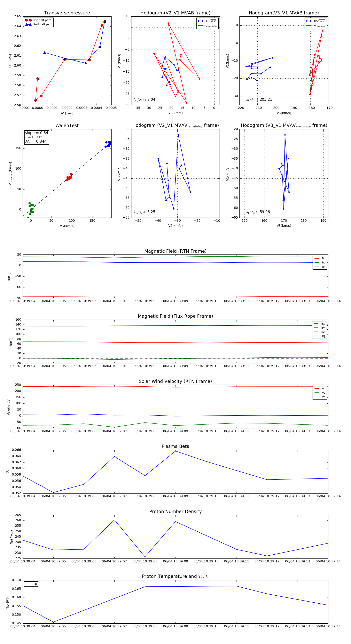Click the "0.170" tick on Proton Temperature axis
351x644 pixels.
(x=17, y=580)
